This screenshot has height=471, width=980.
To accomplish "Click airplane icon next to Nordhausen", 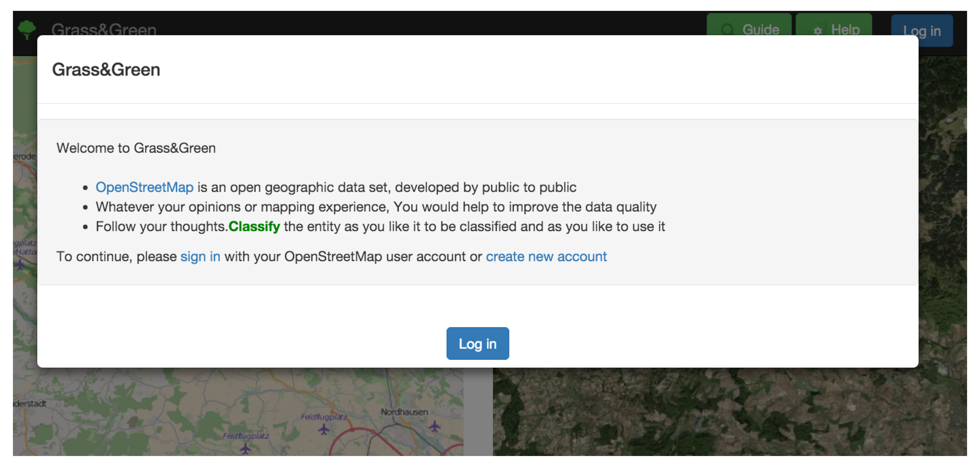I will coord(434,427).
